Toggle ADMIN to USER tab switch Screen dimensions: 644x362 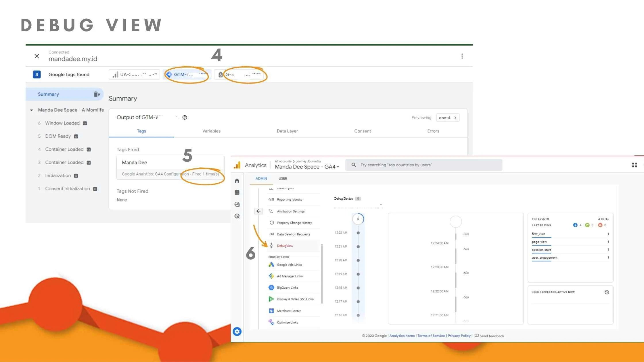coord(282,178)
